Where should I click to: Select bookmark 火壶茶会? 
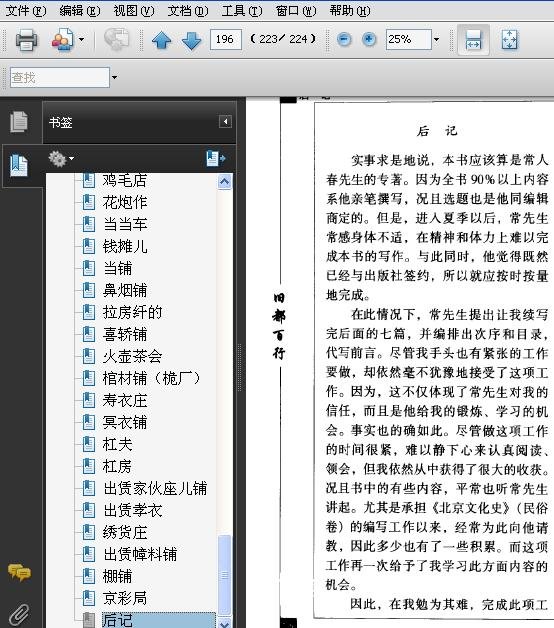click(x=133, y=356)
